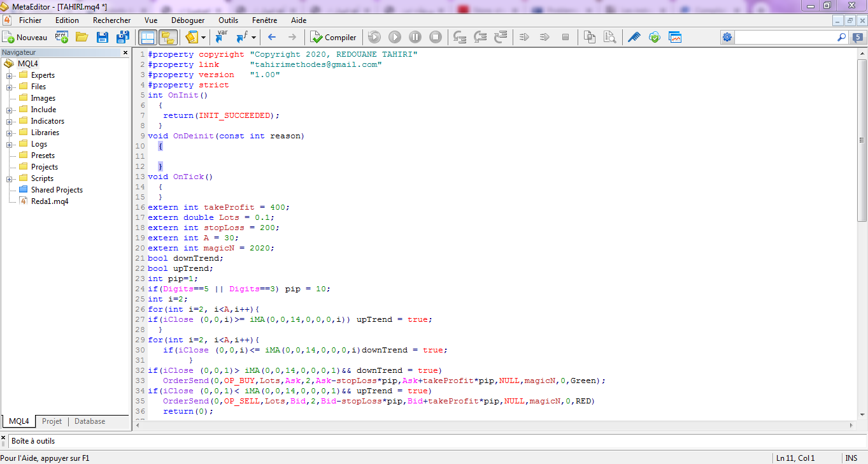The image size is (868, 464).
Task: Click the code styler comb icon
Action: 634,37
